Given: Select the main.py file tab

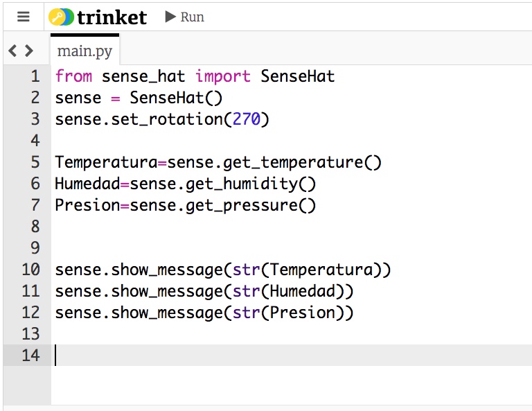Looking at the screenshot, I should [85, 51].
